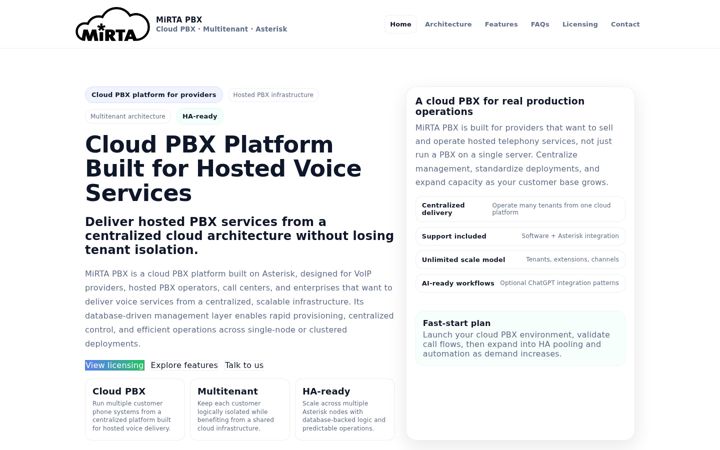The width and height of the screenshot is (720, 450).
Task: Open the Features nav item
Action: coord(501,24)
